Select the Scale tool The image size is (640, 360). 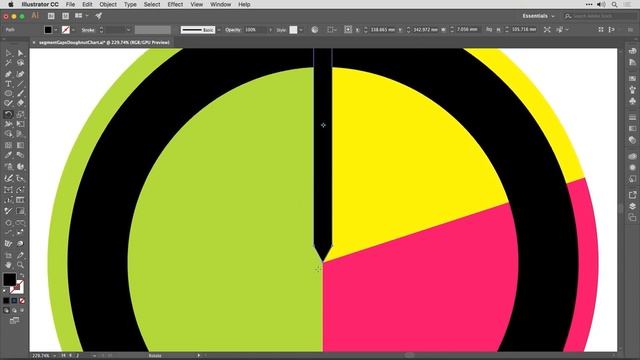coord(20,114)
